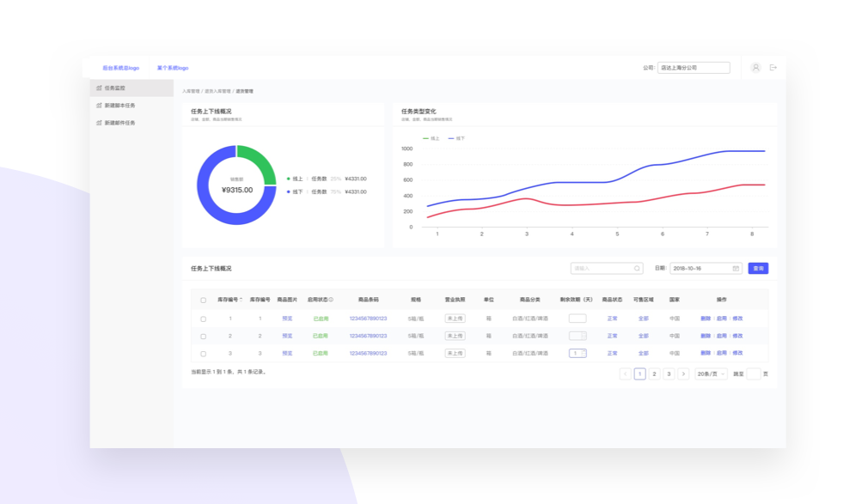Open 任务监控 in the sidebar
The width and height of the screenshot is (868, 504).
pos(131,88)
